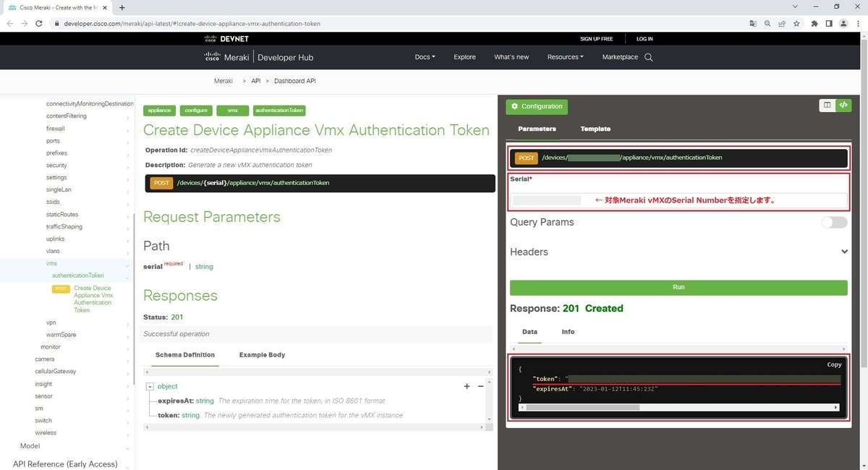
Task: Copy the response with the Copy button
Action: coord(834,364)
